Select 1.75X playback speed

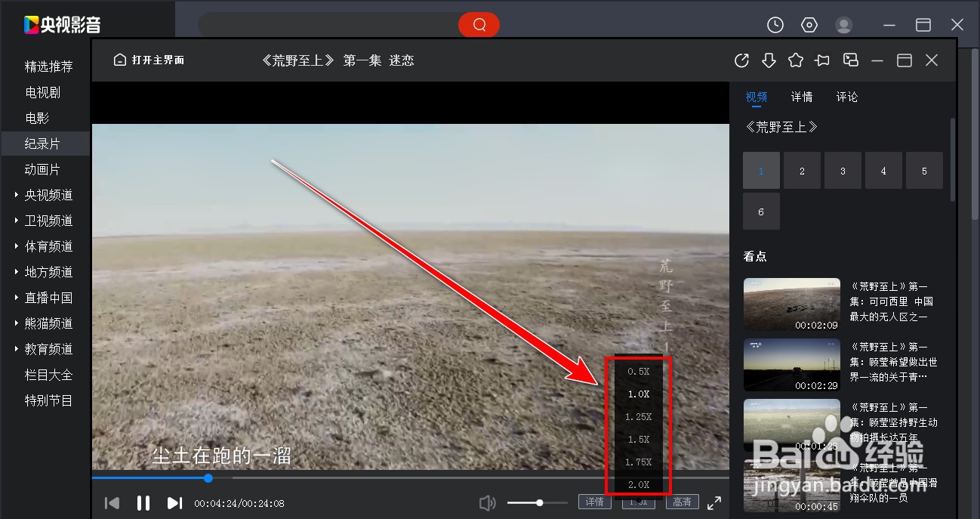[x=638, y=462]
